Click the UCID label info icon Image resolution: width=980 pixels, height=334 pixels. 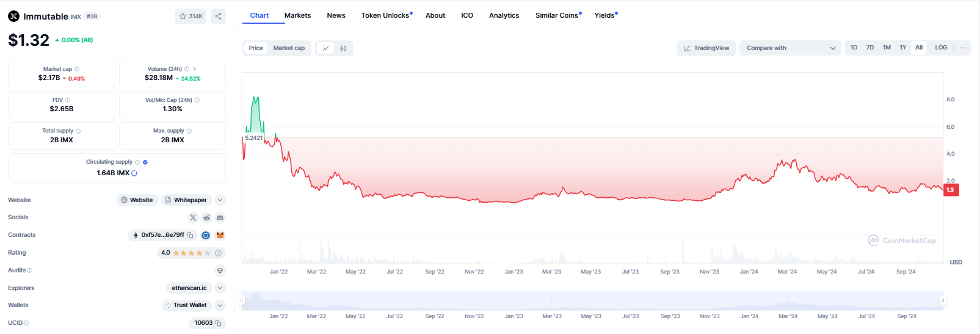tap(26, 323)
